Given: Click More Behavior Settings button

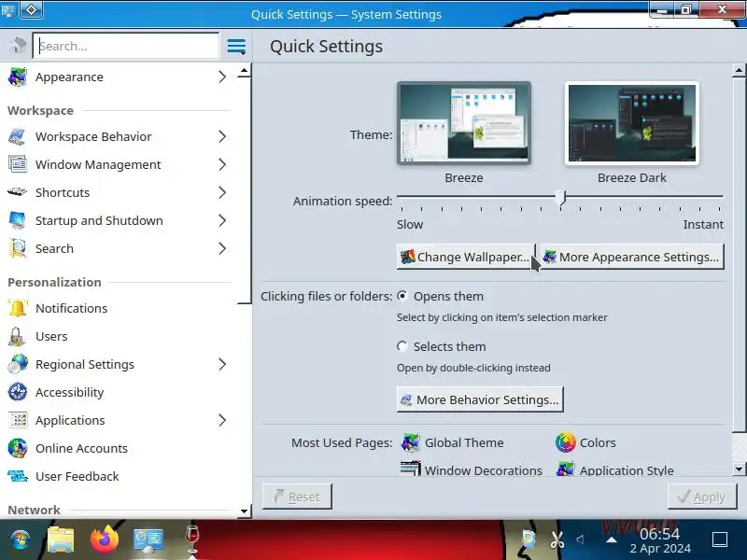Looking at the screenshot, I should coord(480,399).
